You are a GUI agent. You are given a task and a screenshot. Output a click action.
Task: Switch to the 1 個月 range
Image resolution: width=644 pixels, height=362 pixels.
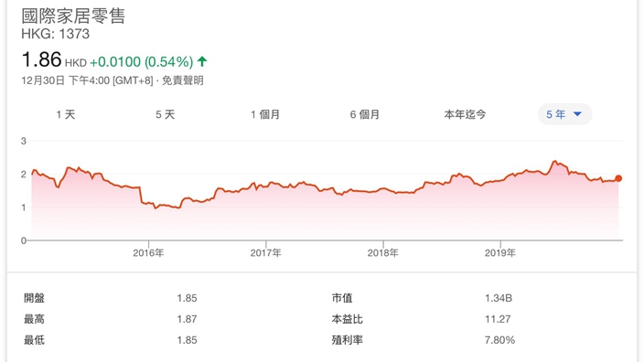(x=265, y=114)
